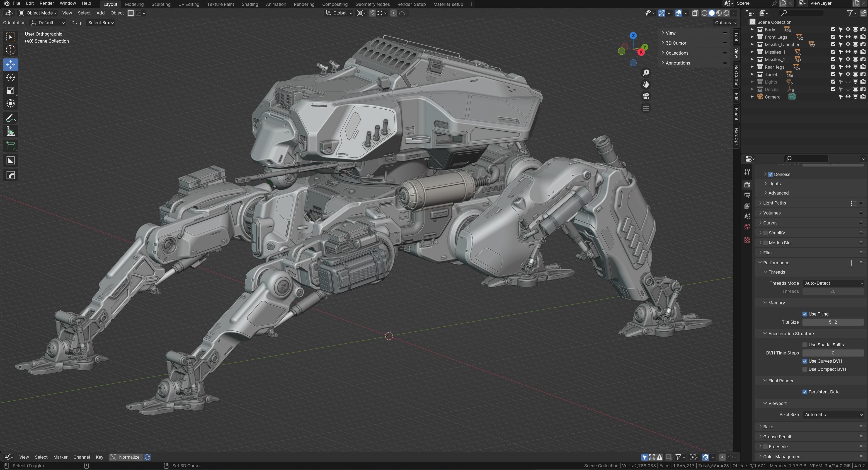The height and width of the screenshot is (470, 868).
Task: Select the 3D Cursor tool
Action: 10,50
